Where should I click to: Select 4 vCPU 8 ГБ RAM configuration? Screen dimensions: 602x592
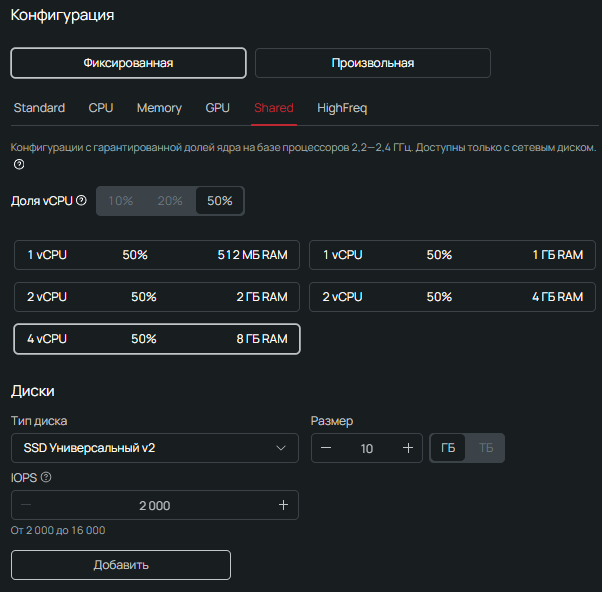tap(157, 339)
